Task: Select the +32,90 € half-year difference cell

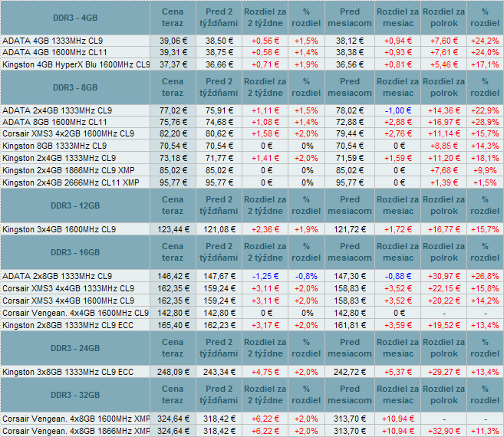Action: [x=444, y=431]
